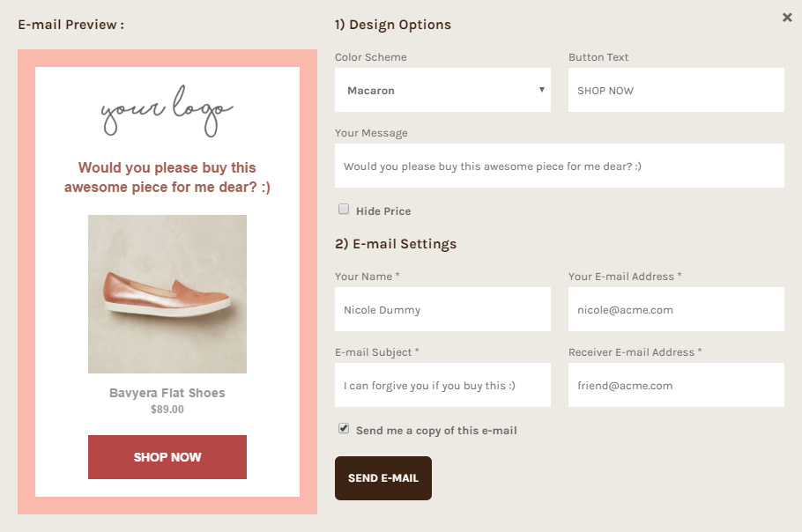Click the 'your logo' image in preview

[167, 111]
